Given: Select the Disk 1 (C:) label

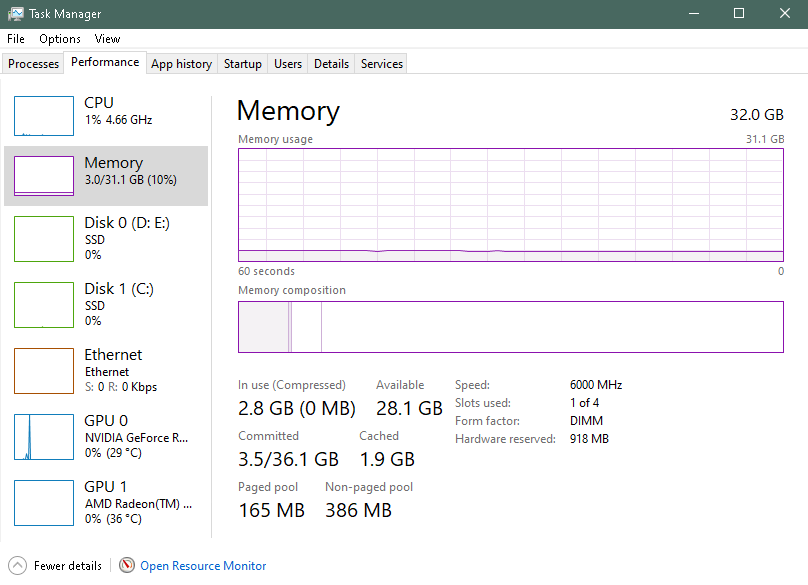Looking at the screenshot, I should click(x=119, y=289).
